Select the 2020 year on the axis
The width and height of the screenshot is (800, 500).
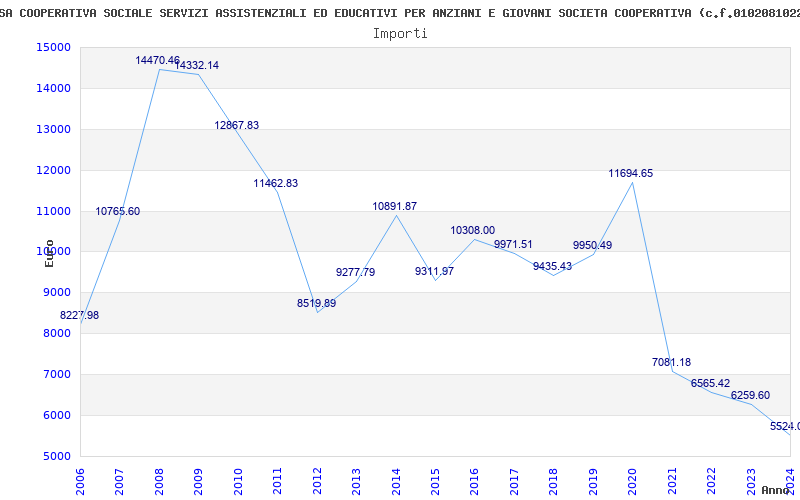click(x=633, y=482)
